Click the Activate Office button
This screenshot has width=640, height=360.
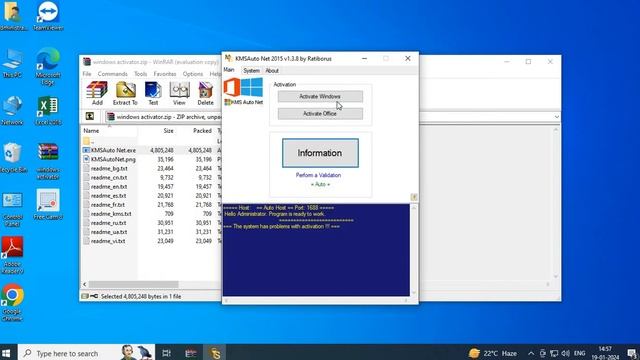pyautogui.click(x=320, y=113)
